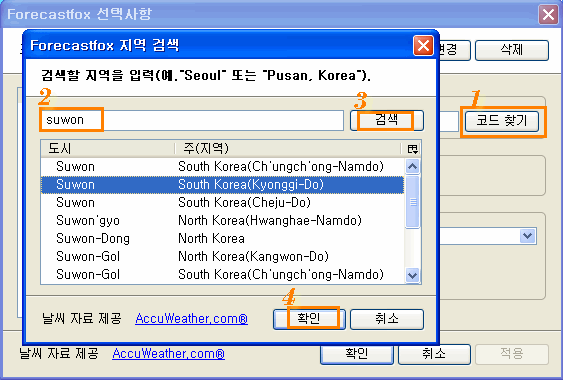The width and height of the screenshot is (563, 380).
Task: Select Suwon South Korea(Kyonggi-Do) row
Action: 222,185
